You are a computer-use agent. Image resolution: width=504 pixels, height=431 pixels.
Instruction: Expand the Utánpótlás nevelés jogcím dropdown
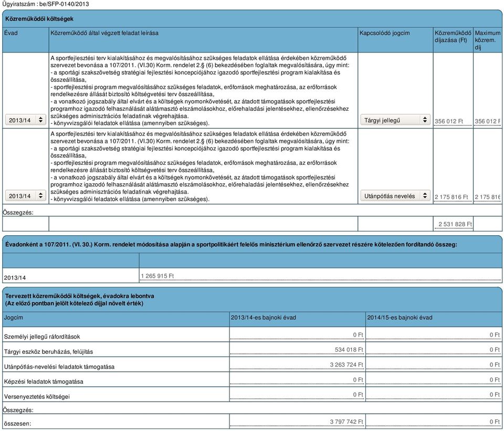click(395, 196)
